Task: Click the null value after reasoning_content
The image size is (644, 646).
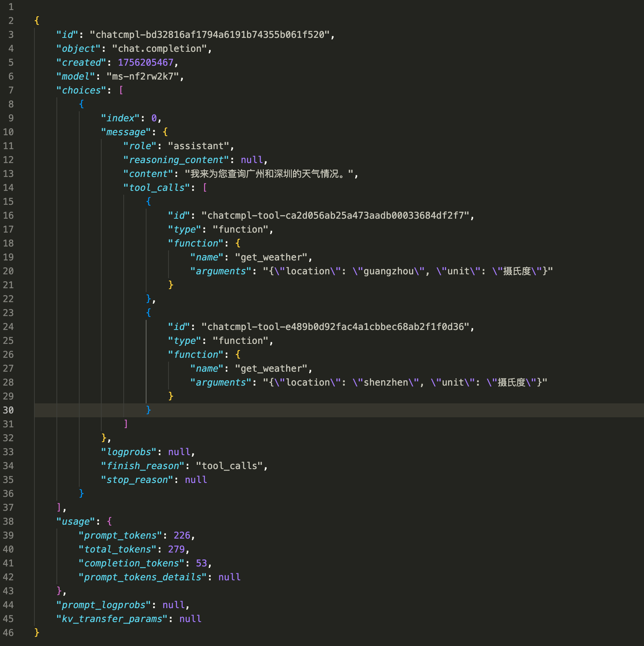Action: 252,160
